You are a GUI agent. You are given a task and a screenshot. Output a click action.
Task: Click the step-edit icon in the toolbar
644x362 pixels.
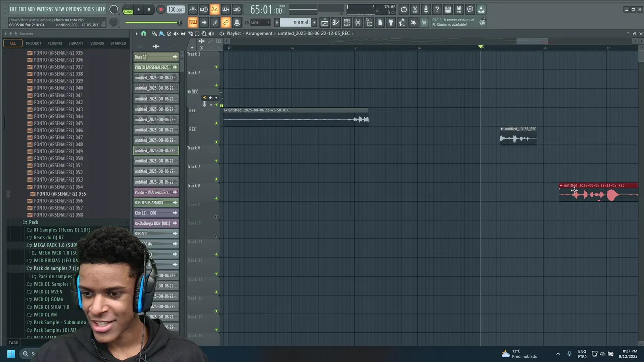pos(215,22)
